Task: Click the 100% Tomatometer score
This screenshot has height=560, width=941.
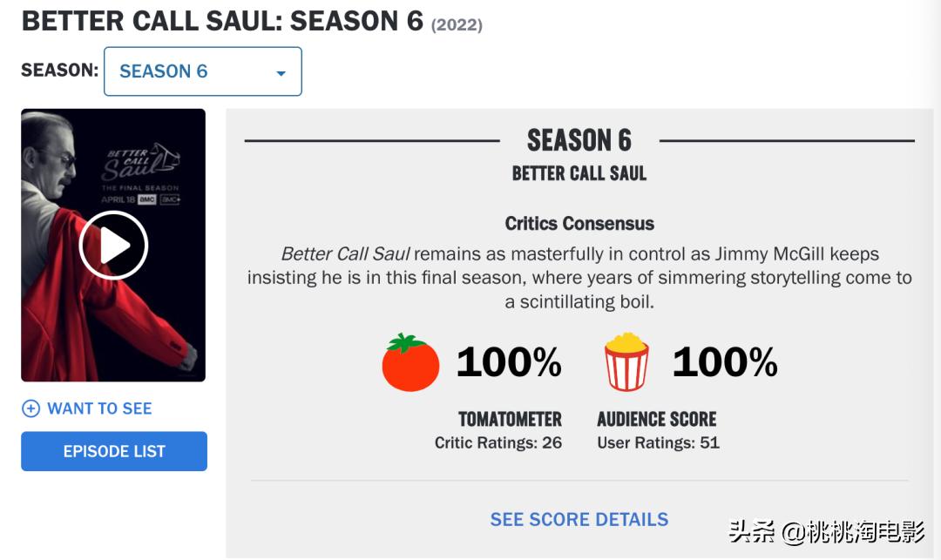Action: click(x=509, y=362)
